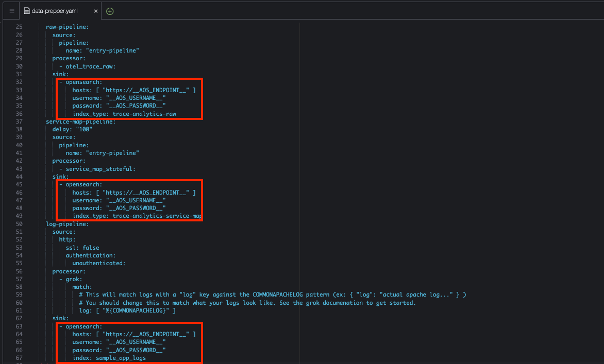Viewport: 604px width, 364px height.
Task: Click the comment starting 'This will match logs'
Action: click(272, 294)
